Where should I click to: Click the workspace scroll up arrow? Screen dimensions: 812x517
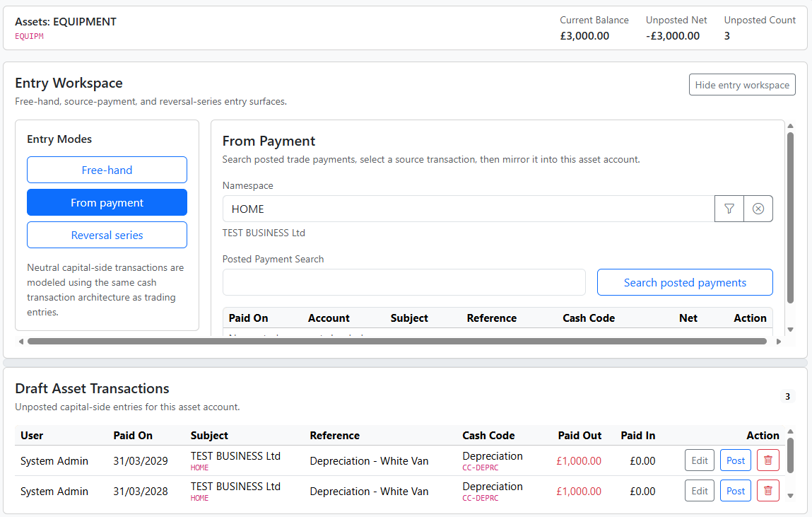click(x=790, y=126)
